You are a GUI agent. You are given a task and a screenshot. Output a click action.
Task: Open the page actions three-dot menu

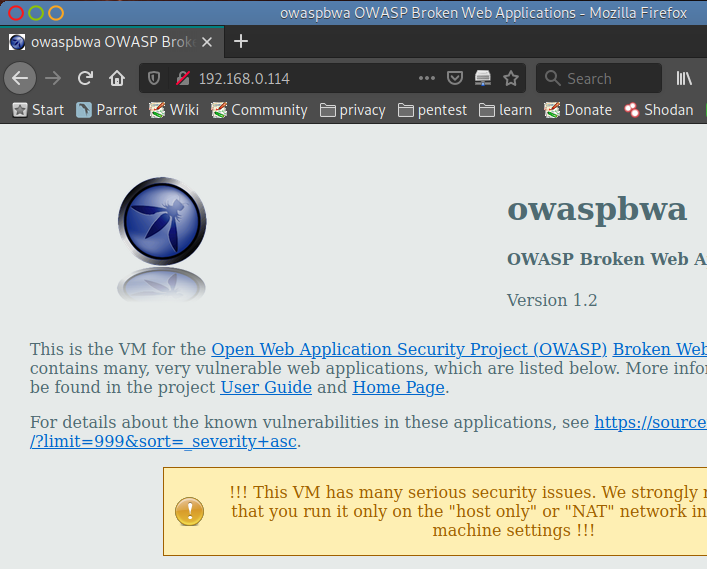click(x=427, y=78)
